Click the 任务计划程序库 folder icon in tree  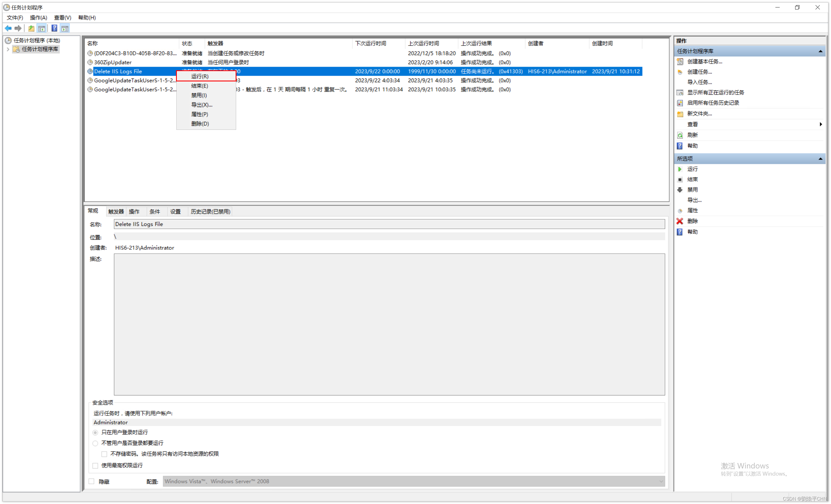(16, 49)
